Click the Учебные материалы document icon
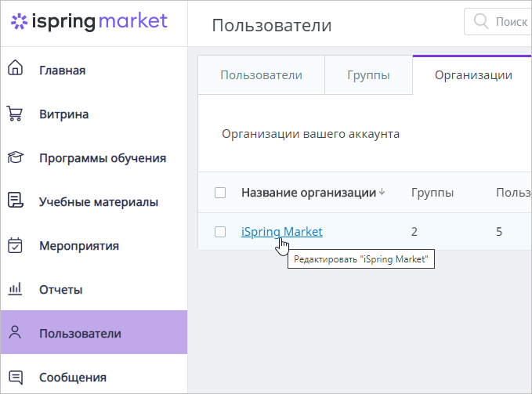This screenshot has height=394, width=532. (x=15, y=200)
